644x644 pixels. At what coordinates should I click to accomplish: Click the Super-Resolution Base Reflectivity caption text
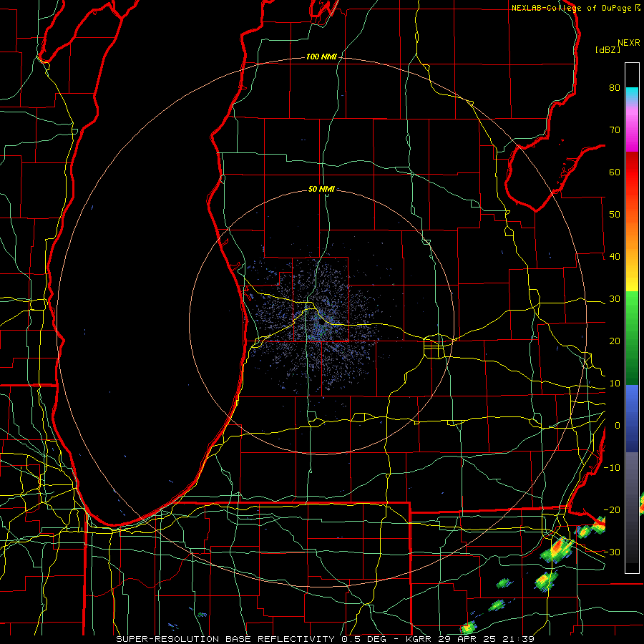326,639
